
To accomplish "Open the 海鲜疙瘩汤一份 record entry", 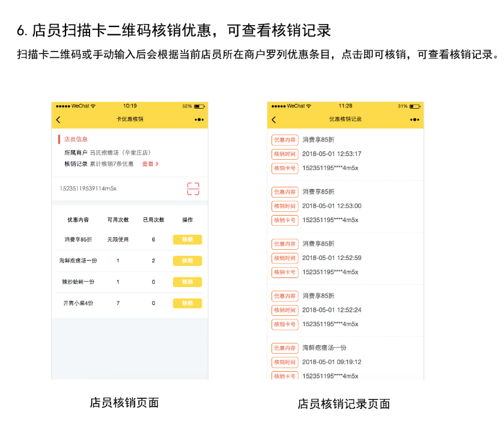I will coord(324,348).
